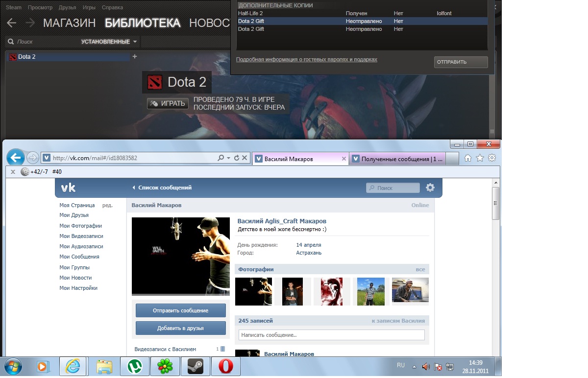The image size is (588, 378).
Task: Click ИГРАТЬ to launch Dota 2
Action: tap(168, 103)
